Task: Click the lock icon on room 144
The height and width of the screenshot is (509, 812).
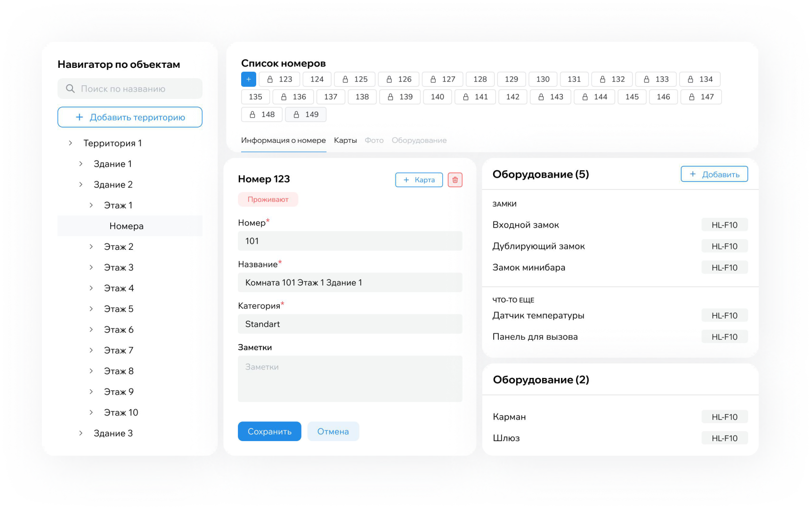Action: pos(585,97)
